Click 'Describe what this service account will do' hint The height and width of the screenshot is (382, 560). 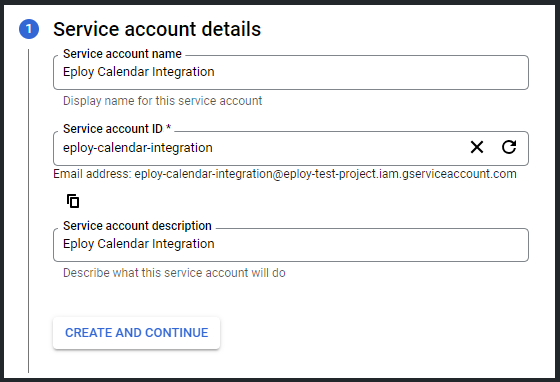point(174,273)
